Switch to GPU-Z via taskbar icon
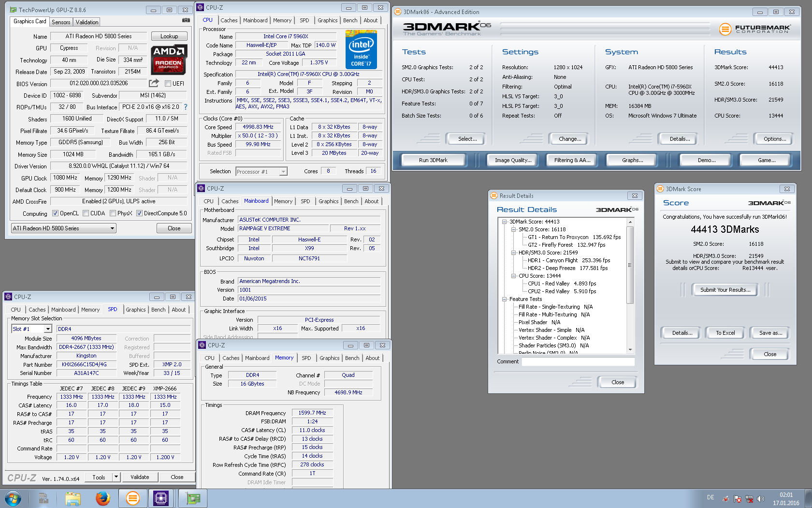 (193, 498)
